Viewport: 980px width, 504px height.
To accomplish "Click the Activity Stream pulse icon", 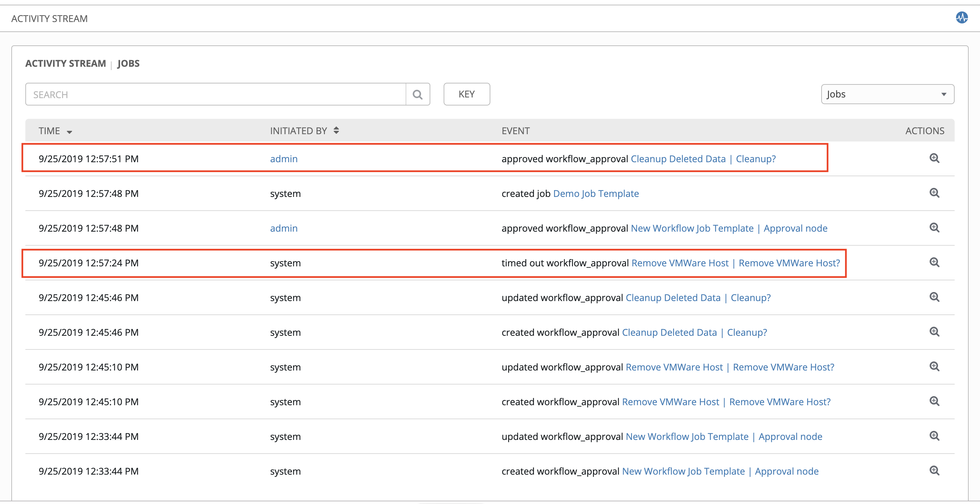I will pyautogui.click(x=962, y=17).
